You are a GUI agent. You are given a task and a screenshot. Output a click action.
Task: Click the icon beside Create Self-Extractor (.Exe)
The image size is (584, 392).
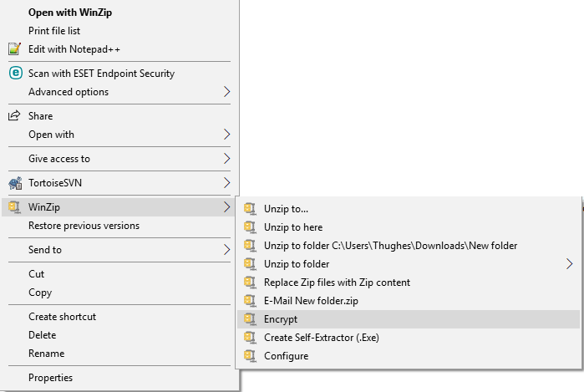[249, 338]
